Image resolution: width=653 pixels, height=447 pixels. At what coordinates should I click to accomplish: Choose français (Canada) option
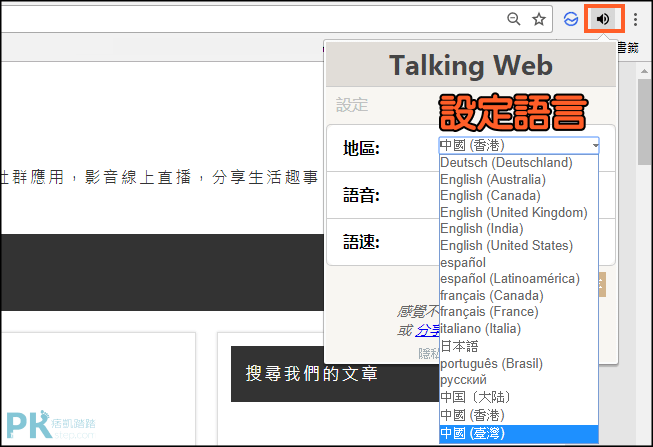(x=519, y=295)
